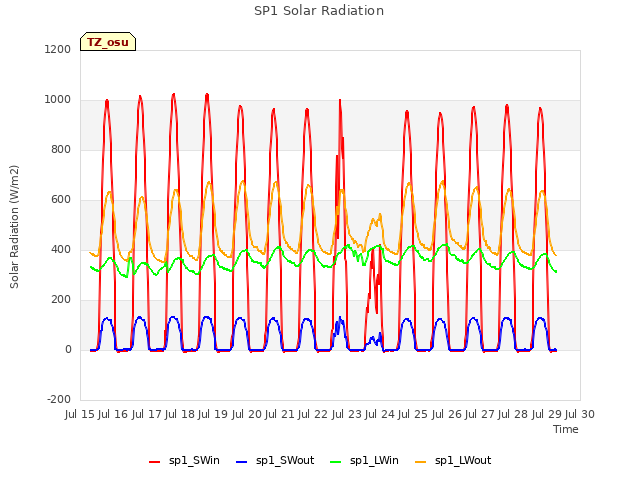Click the blue sp1_SWout legend swatch
The height and width of the screenshot is (480, 640).
coord(242,462)
